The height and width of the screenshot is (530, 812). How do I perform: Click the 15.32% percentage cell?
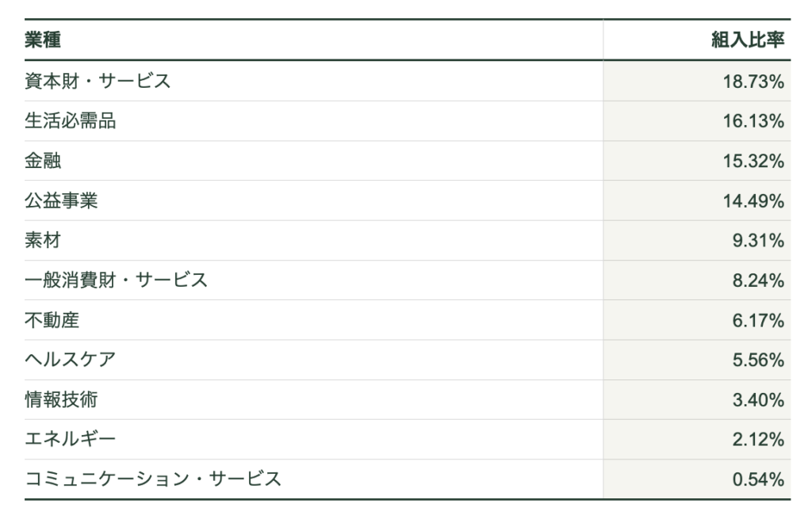(x=753, y=161)
